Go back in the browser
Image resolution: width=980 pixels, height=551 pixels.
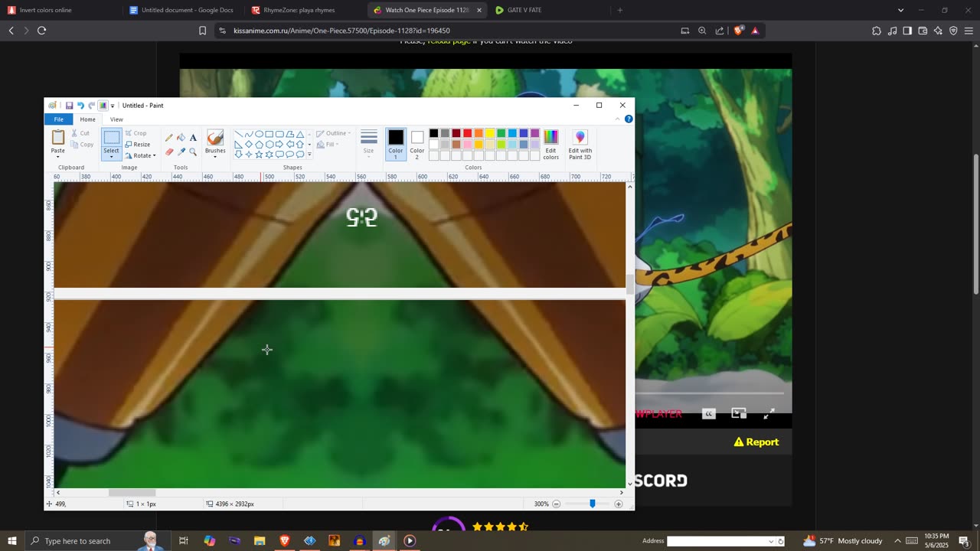click(11, 31)
